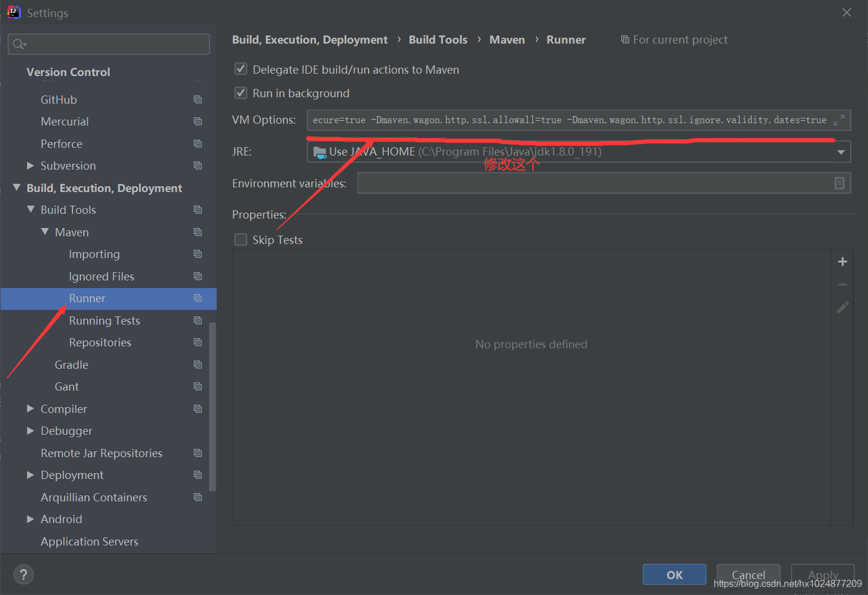
Task: Click the project-level icon beside Running Tests
Action: tap(198, 320)
